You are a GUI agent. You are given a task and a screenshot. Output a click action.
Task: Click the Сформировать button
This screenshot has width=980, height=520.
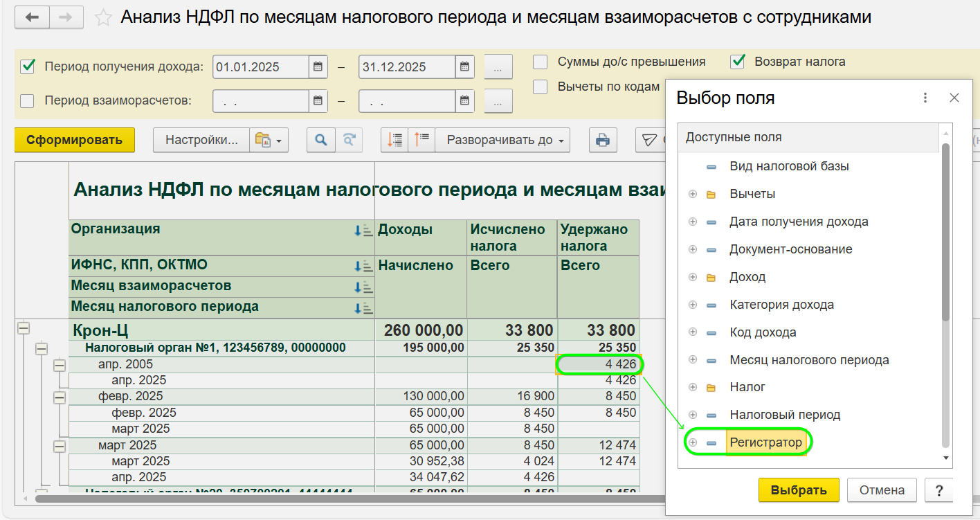point(75,140)
